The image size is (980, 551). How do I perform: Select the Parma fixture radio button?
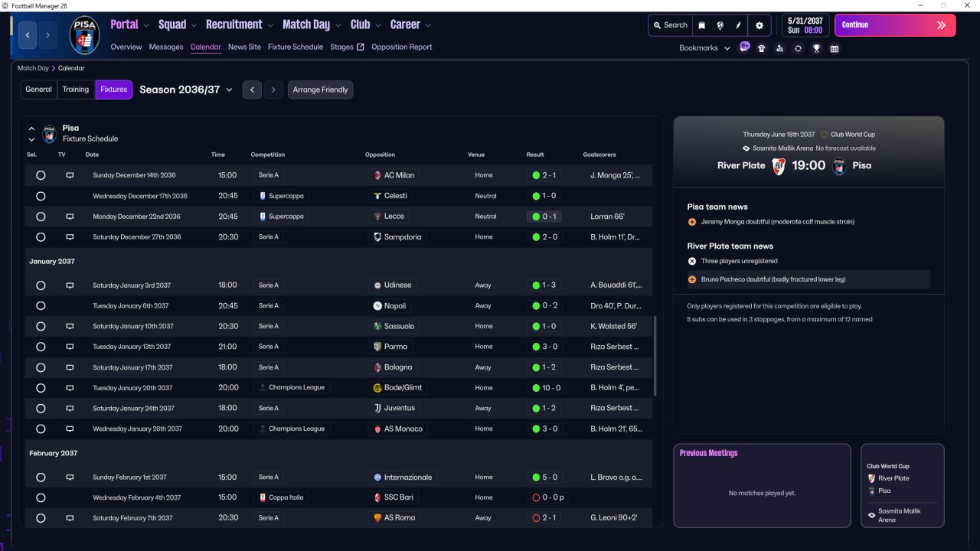(41, 347)
